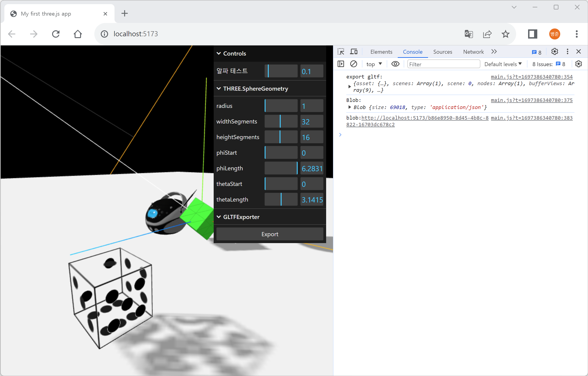Click the widthSegments slider
This screenshot has height=376, width=588.
click(x=281, y=121)
